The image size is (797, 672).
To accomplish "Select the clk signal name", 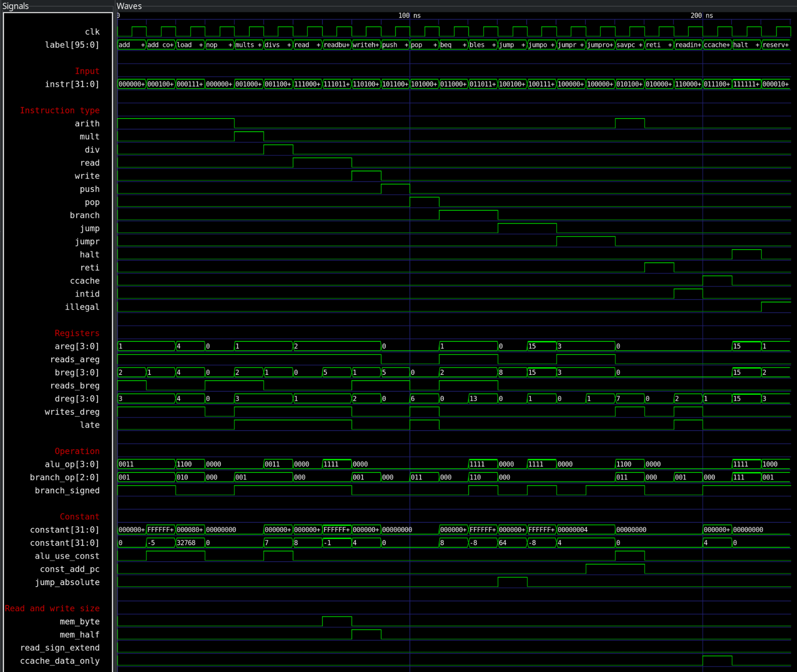I will pos(92,32).
